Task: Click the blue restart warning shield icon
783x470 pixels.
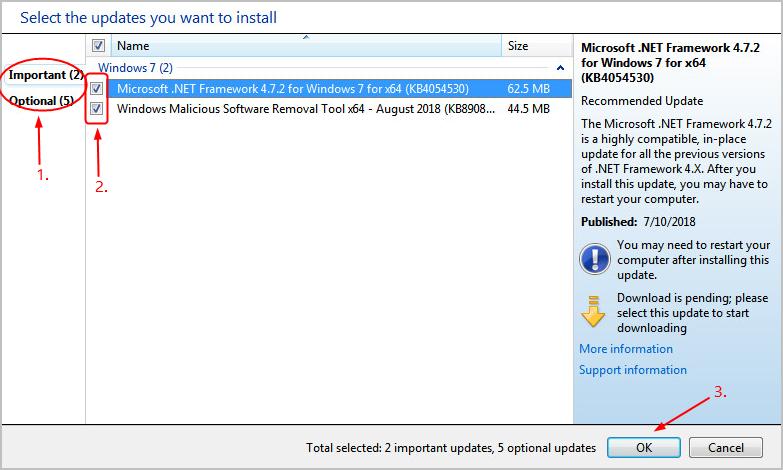Action: tap(594, 258)
